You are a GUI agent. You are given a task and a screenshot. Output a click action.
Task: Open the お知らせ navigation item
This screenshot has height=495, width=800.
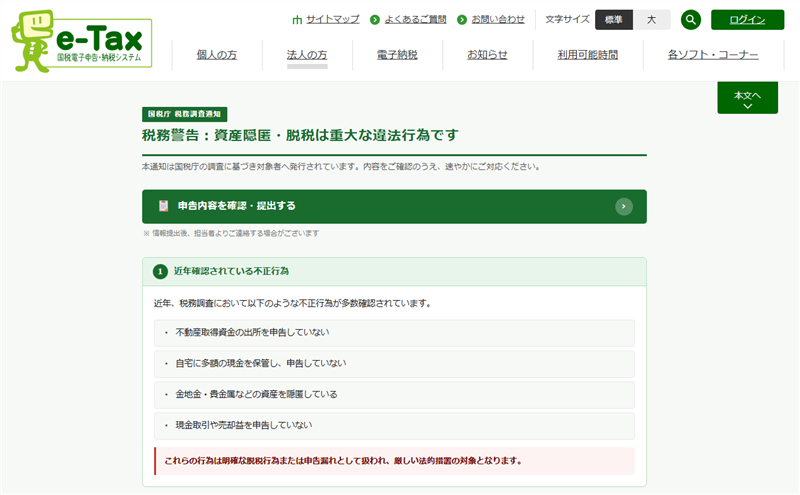[487, 55]
